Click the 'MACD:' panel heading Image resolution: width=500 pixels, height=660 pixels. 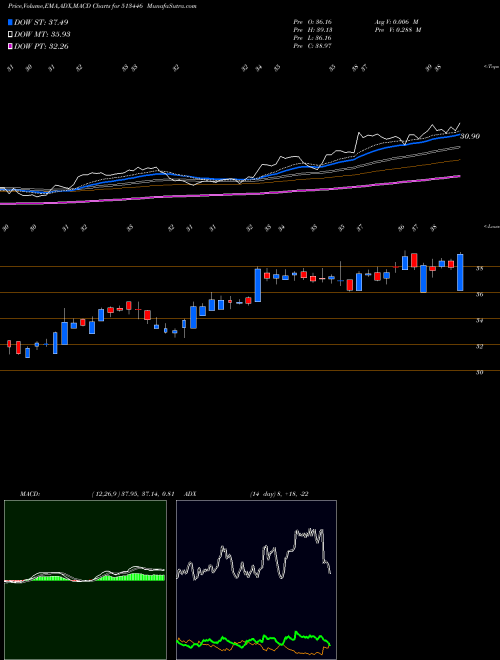point(29,494)
